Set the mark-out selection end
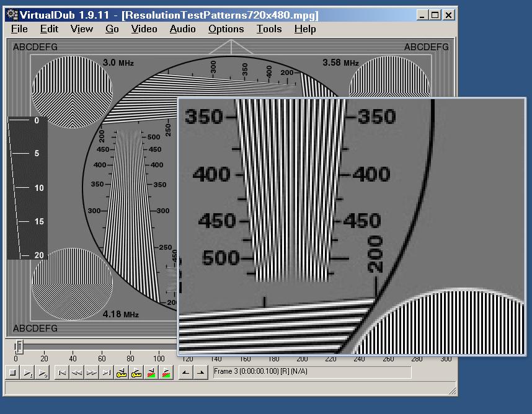 [200, 372]
